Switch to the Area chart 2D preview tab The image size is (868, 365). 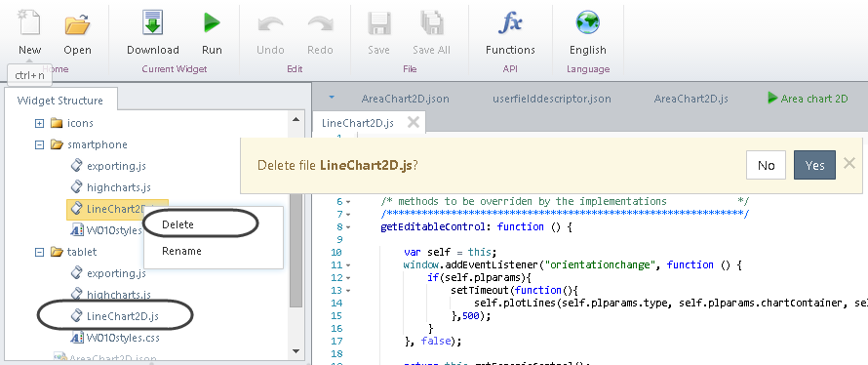pyautogui.click(x=809, y=99)
